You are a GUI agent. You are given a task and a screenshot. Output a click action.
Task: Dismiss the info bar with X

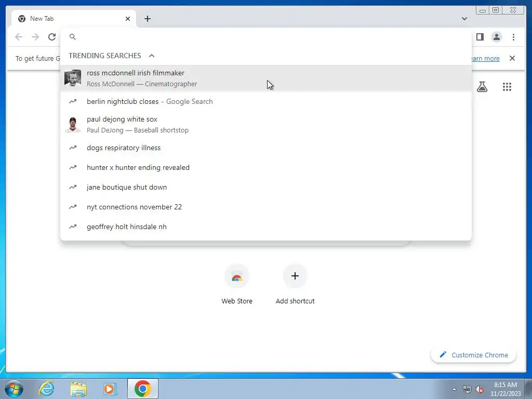tap(512, 58)
